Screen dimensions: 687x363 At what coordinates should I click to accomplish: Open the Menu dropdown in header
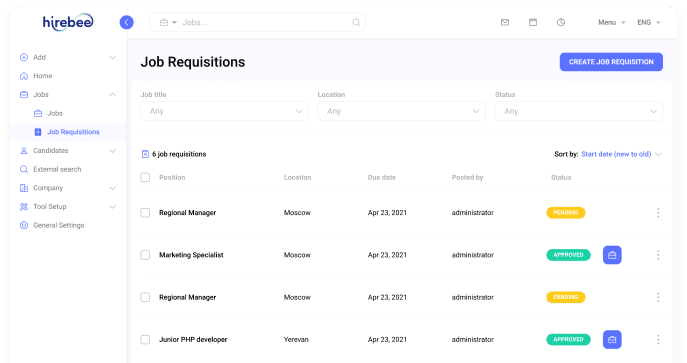coord(612,22)
